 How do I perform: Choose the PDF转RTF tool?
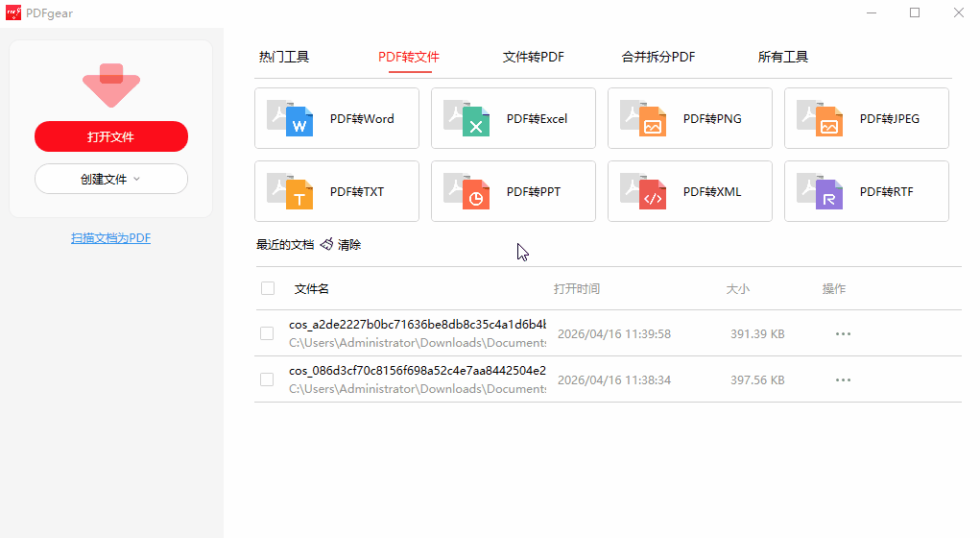click(866, 191)
